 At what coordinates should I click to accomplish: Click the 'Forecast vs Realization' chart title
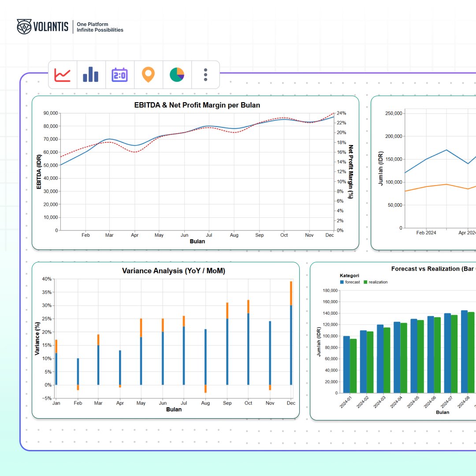point(433,269)
